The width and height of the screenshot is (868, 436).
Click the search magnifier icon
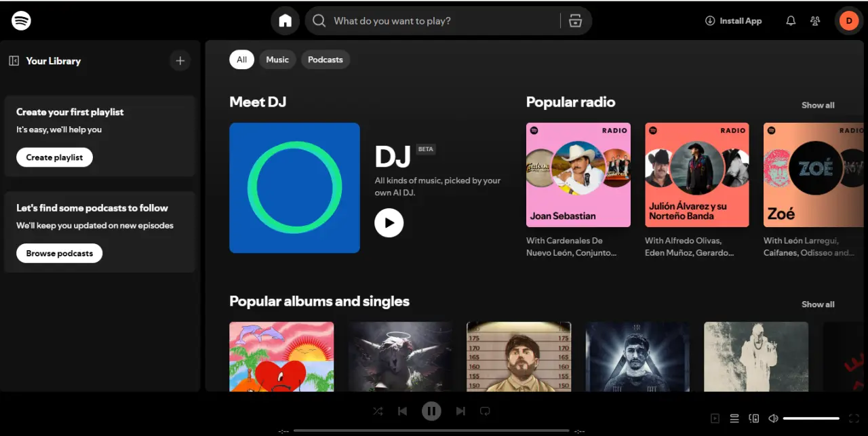pos(319,21)
